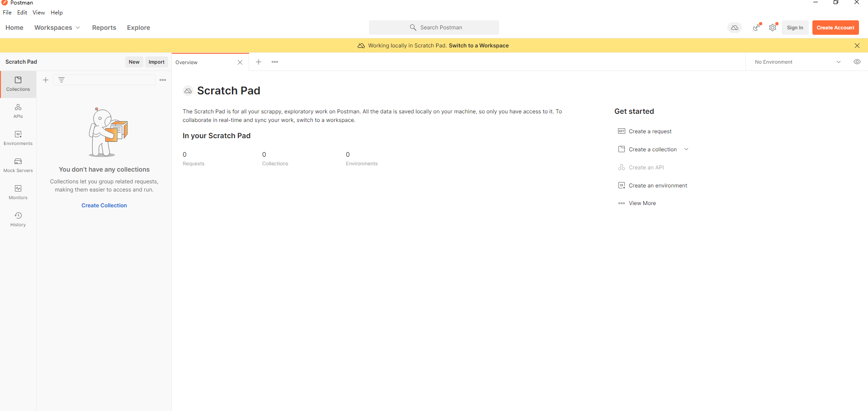
Task: Click the Create an API link
Action: click(x=646, y=168)
